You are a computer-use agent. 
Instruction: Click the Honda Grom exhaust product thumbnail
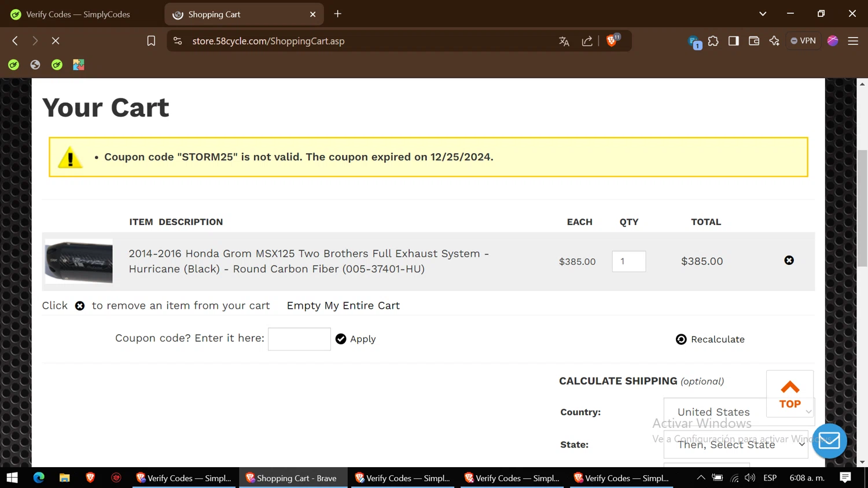tap(79, 261)
